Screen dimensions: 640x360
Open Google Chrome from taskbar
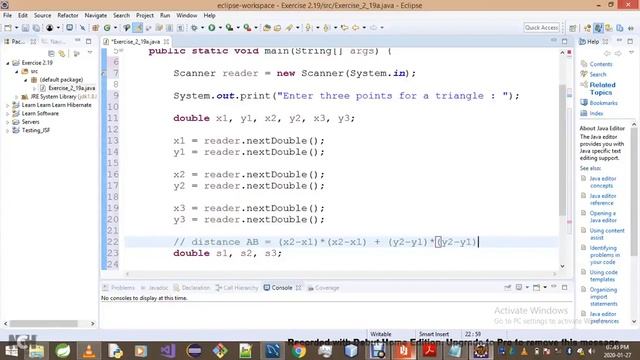tap(299, 351)
